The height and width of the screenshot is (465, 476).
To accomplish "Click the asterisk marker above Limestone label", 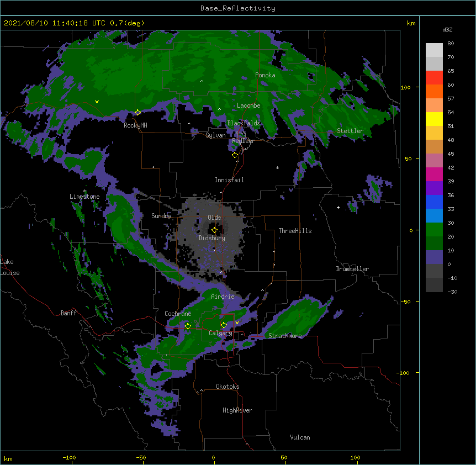I will point(85,191).
